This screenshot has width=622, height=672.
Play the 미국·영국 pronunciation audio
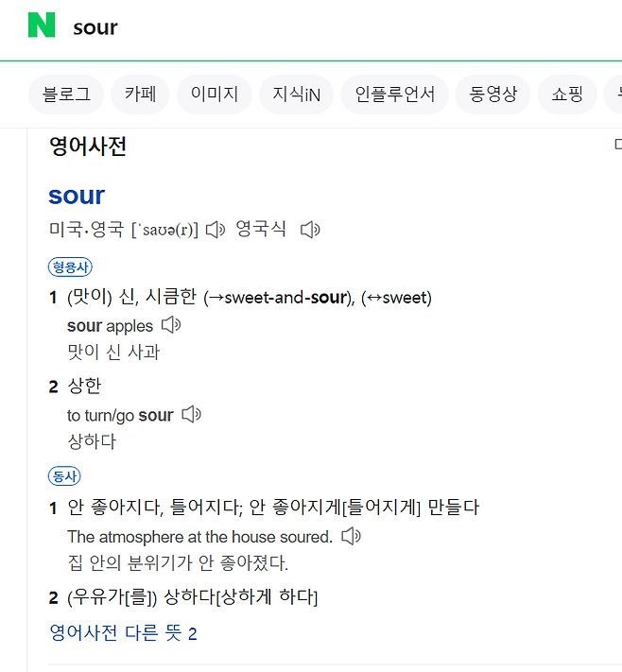tap(216, 229)
